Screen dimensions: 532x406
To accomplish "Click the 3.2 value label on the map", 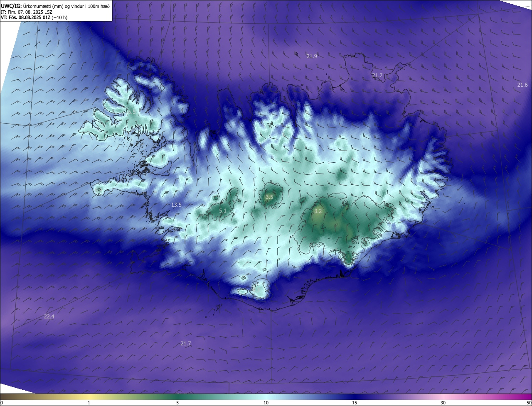I will tap(318, 211).
